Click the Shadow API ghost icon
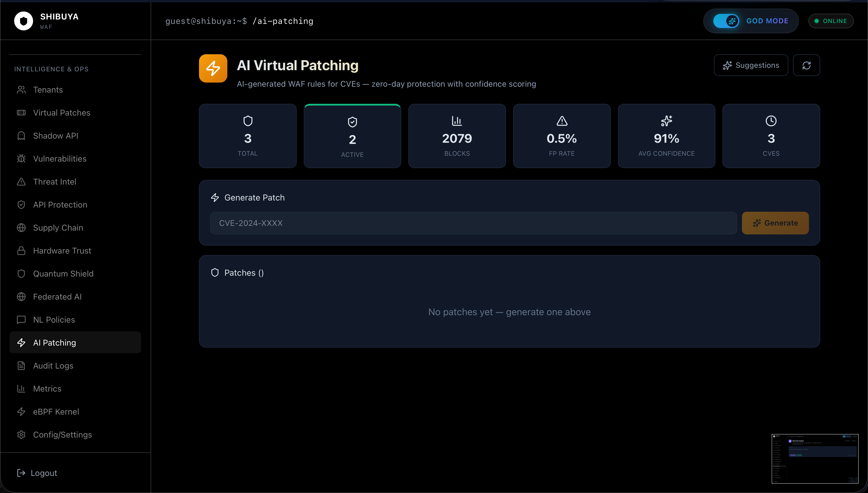This screenshot has height=493, width=868. click(21, 136)
